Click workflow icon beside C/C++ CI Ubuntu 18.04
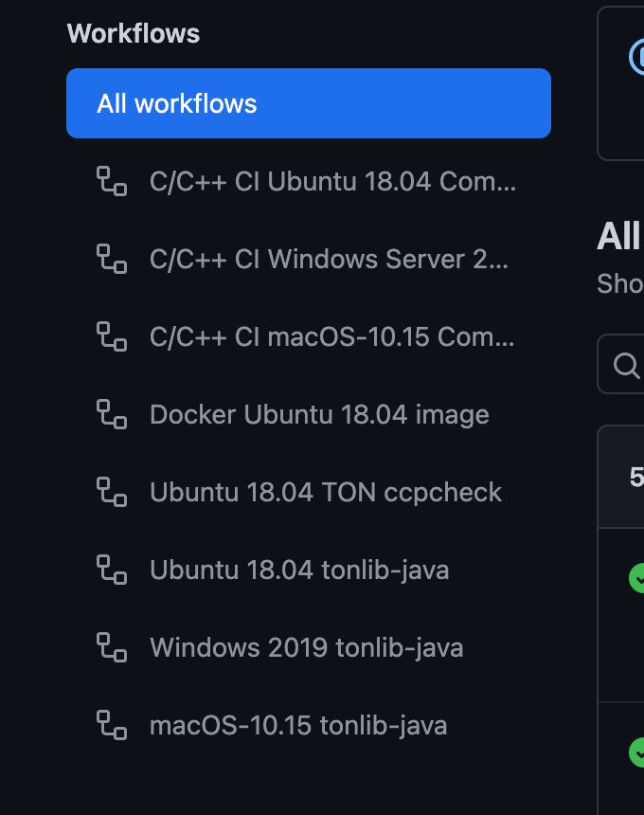 pos(112,181)
